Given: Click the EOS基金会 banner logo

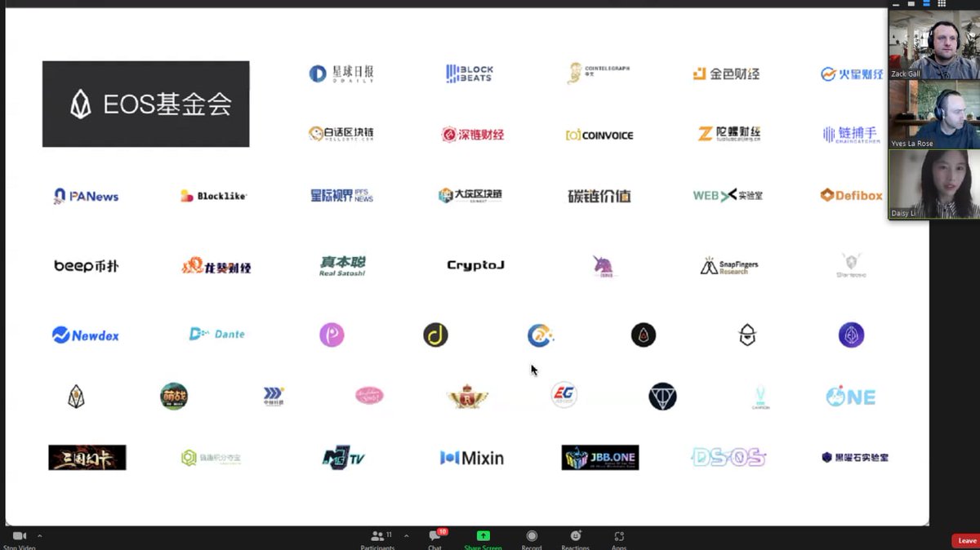Looking at the screenshot, I should pos(146,104).
